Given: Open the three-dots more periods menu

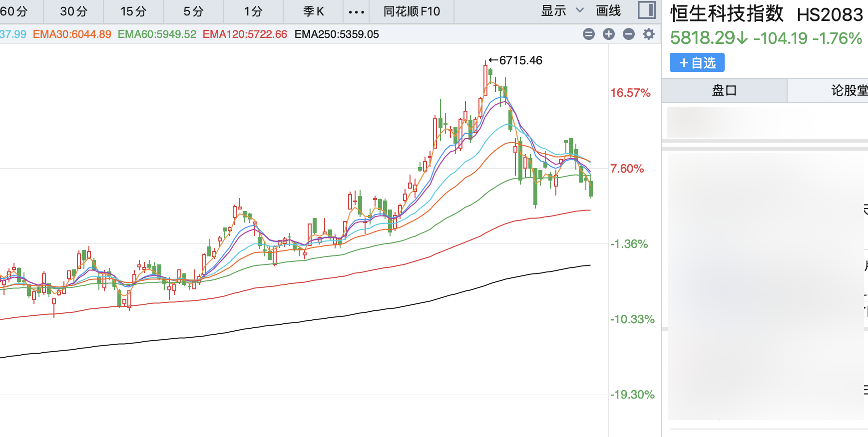Looking at the screenshot, I should [356, 11].
